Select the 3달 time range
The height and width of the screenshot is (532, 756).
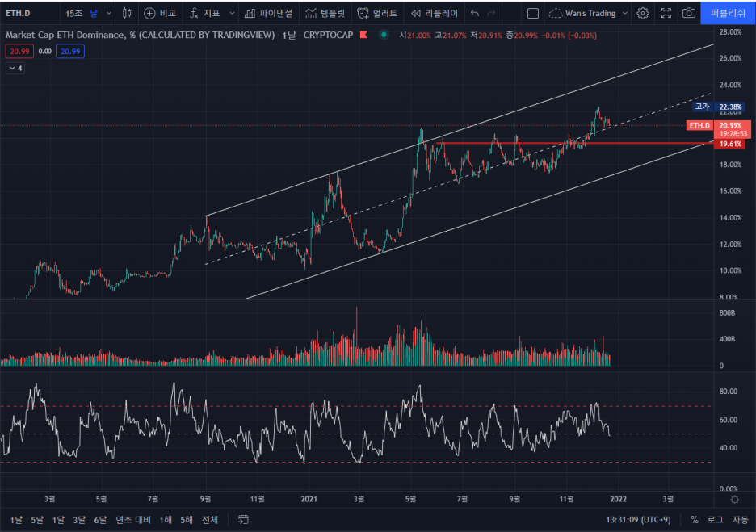coord(79,520)
